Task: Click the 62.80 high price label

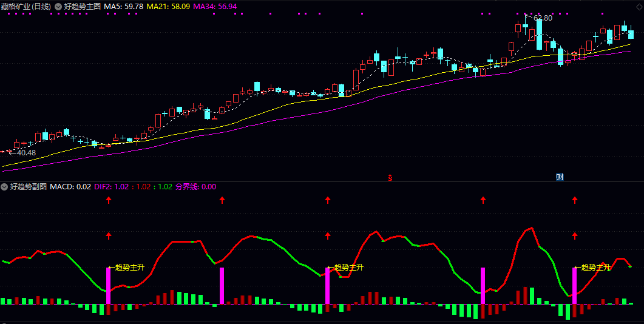Action: pos(543,18)
